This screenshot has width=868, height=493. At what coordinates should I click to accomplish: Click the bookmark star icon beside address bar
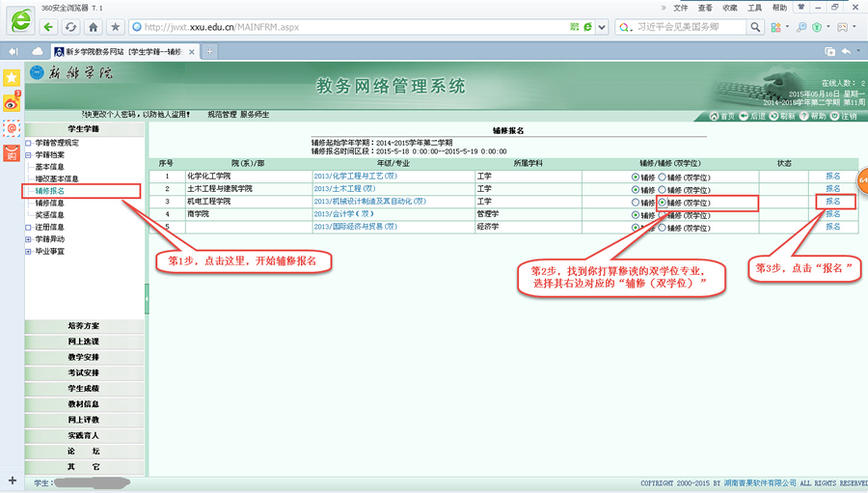pos(115,27)
